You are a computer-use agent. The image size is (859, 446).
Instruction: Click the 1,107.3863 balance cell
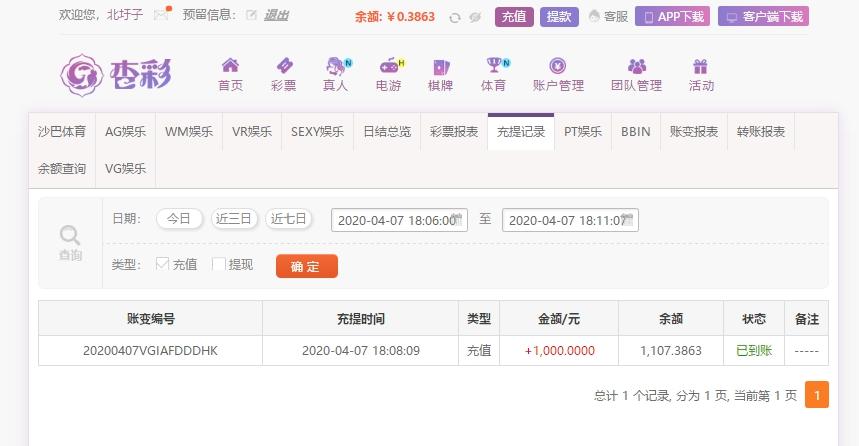tap(671, 351)
